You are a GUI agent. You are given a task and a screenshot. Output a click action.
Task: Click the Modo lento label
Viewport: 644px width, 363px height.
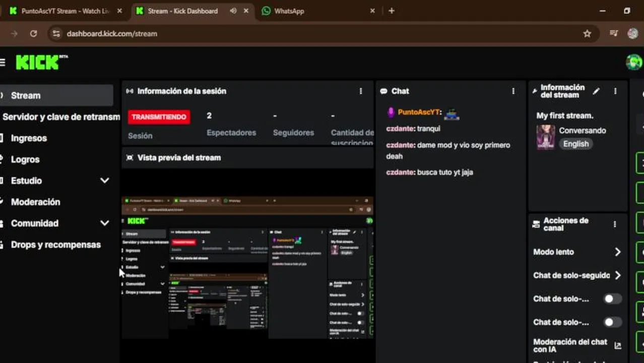pos(553,252)
